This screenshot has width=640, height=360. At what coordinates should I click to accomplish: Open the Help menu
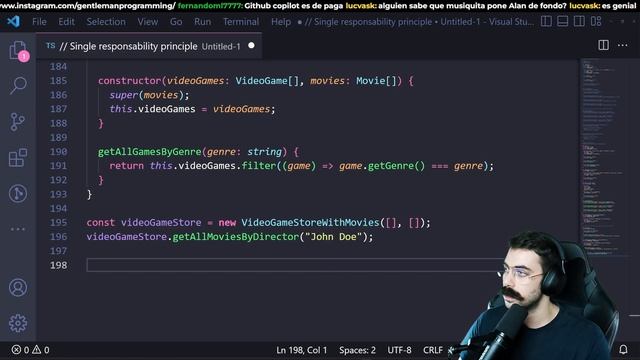[x=281, y=22]
